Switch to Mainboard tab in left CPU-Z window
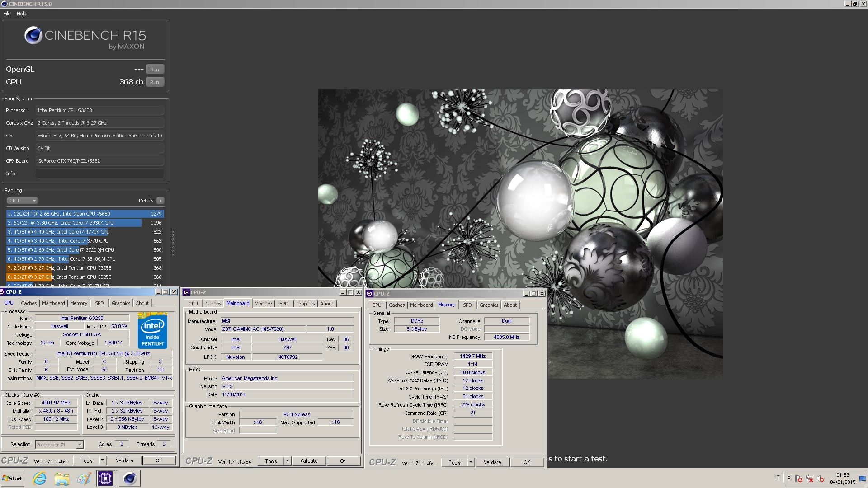The height and width of the screenshot is (488, 868). coord(53,303)
